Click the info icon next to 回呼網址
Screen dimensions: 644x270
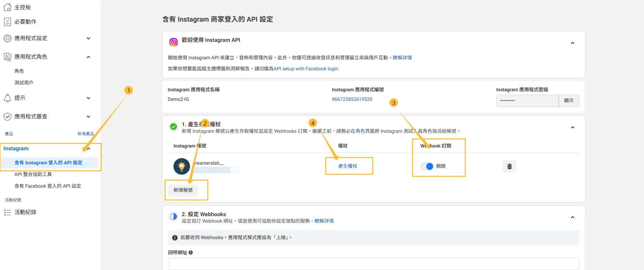click(x=191, y=253)
